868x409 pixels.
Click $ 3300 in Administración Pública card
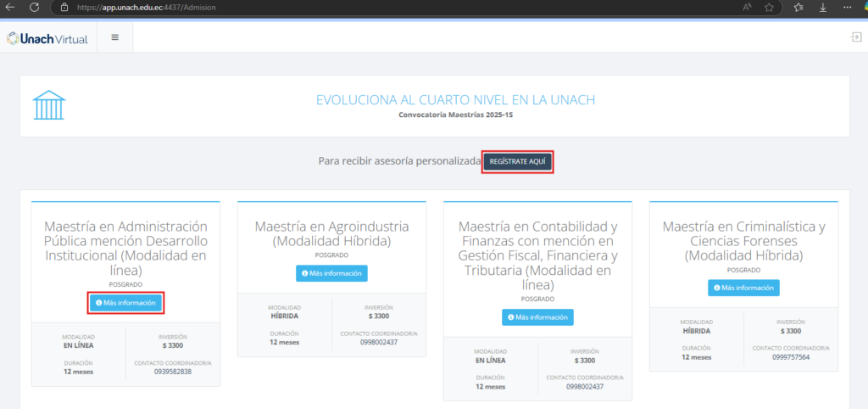tap(173, 345)
